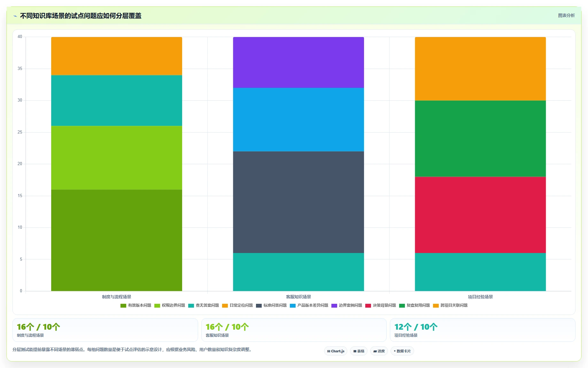Click the 表格 tag
The width and height of the screenshot is (588, 368).
click(x=359, y=351)
